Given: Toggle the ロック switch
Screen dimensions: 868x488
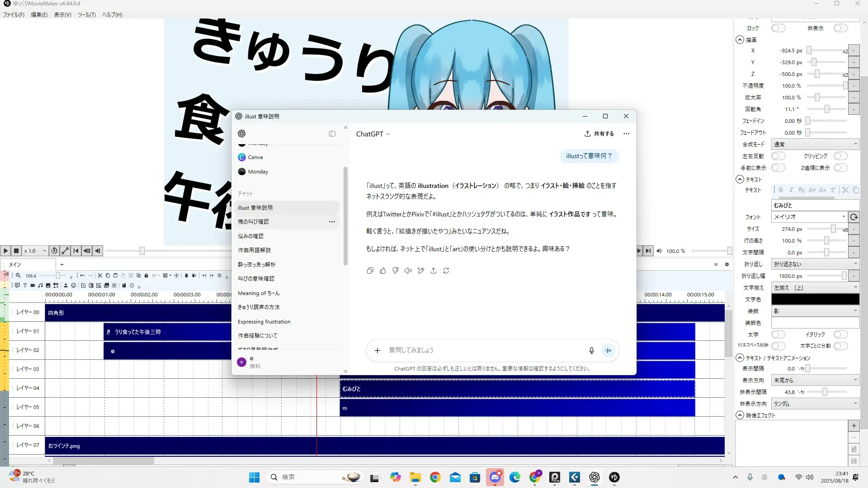Looking at the screenshot, I should (778, 28).
